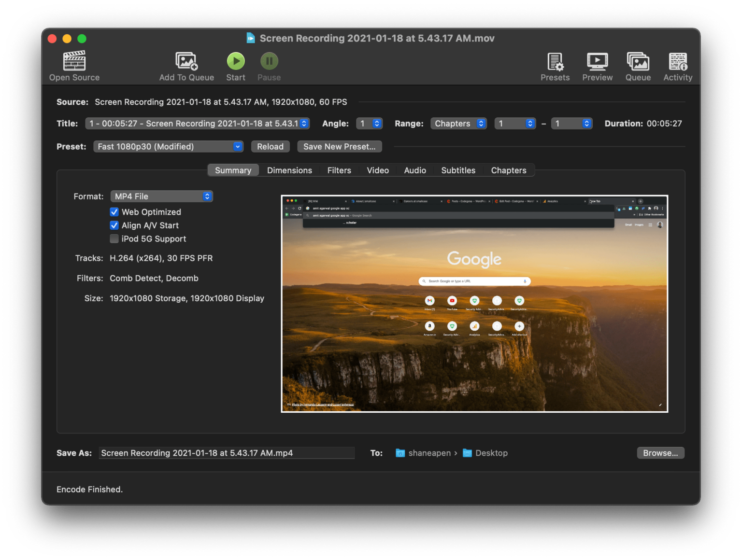Open the Preview window
This screenshot has width=742, height=560.
click(597, 66)
